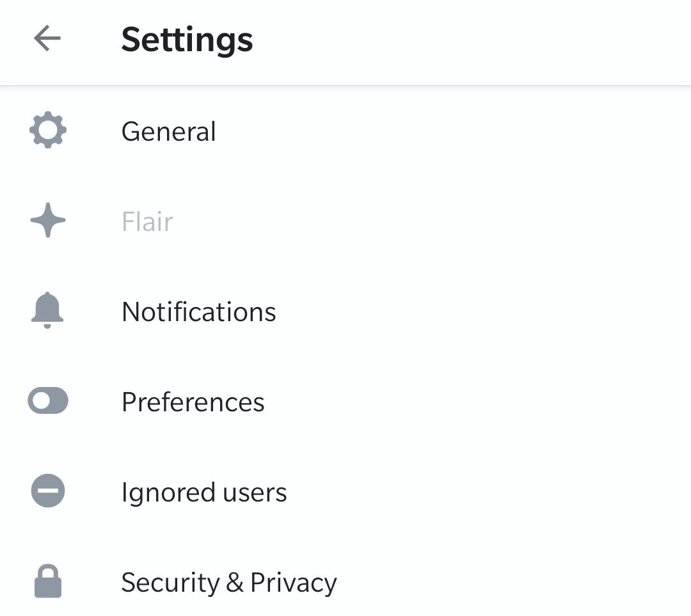Screen dimensions: 691x616
Task: Open General settings
Action: [x=169, y=131]
